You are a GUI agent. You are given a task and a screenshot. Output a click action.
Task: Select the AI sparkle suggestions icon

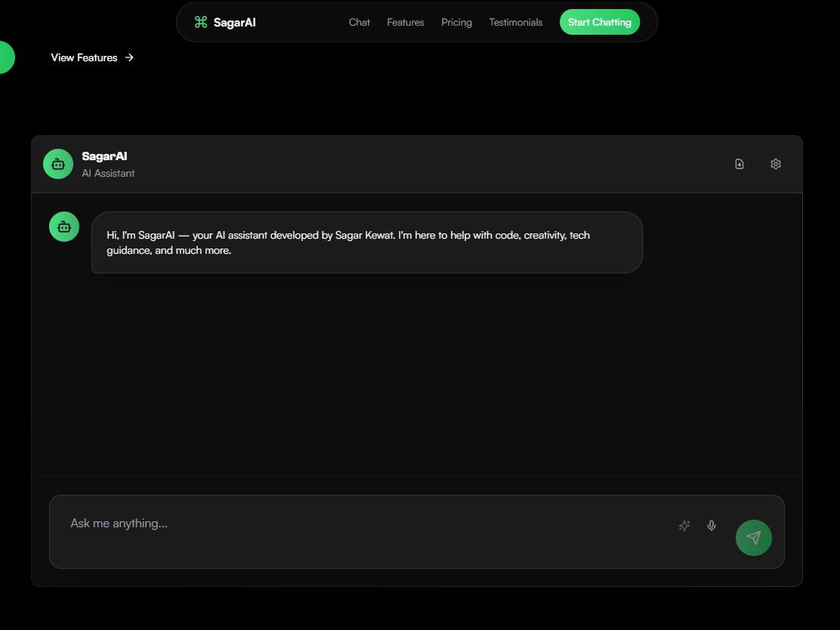[684, 526]
